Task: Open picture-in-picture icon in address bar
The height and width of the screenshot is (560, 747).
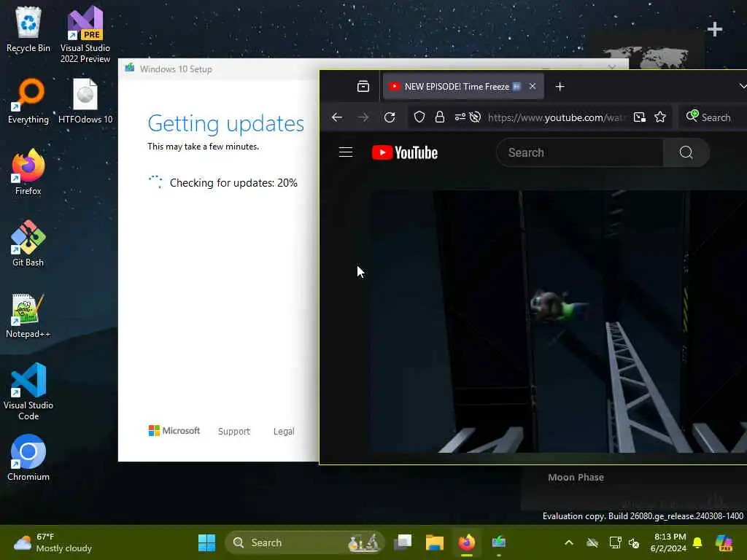Action: click(x=639, y=117)
